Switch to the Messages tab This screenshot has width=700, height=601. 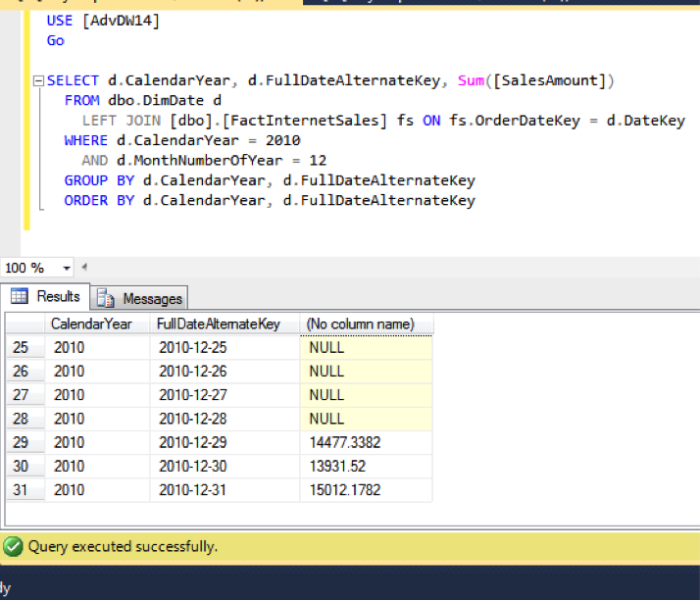139,298
